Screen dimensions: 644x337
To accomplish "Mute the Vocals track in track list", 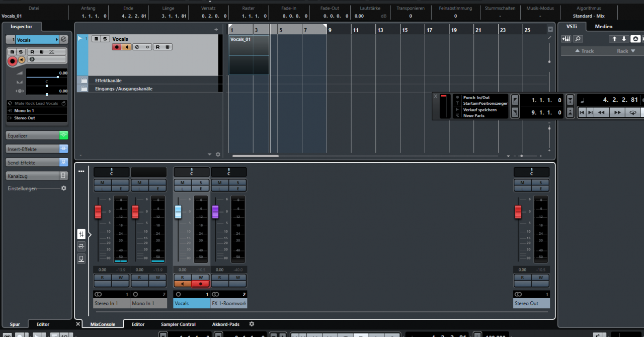I will tap(96, 39).
